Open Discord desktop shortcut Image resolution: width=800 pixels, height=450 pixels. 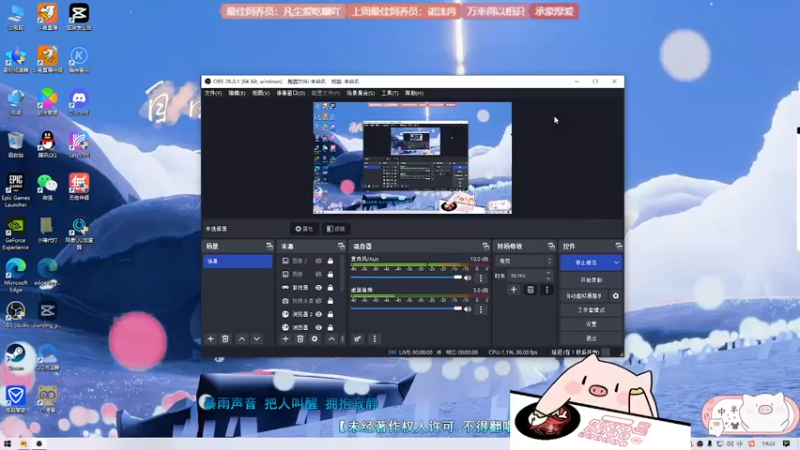click(x=79, y=102)
